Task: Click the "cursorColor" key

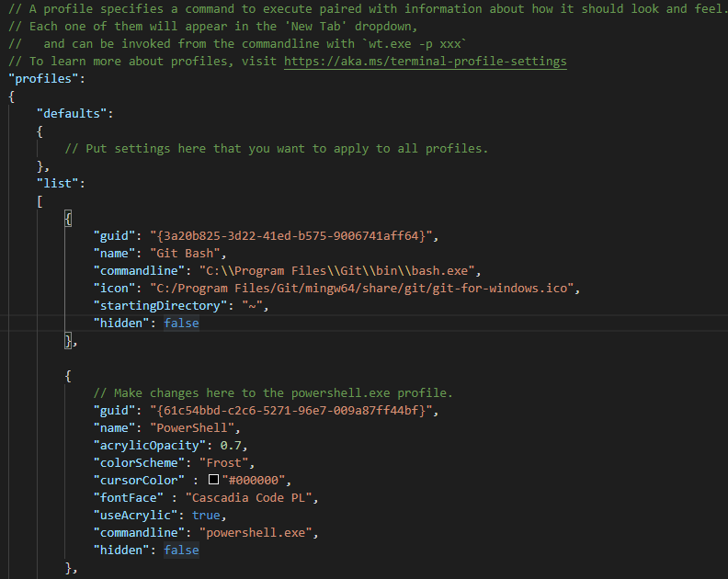Action: 139,481
